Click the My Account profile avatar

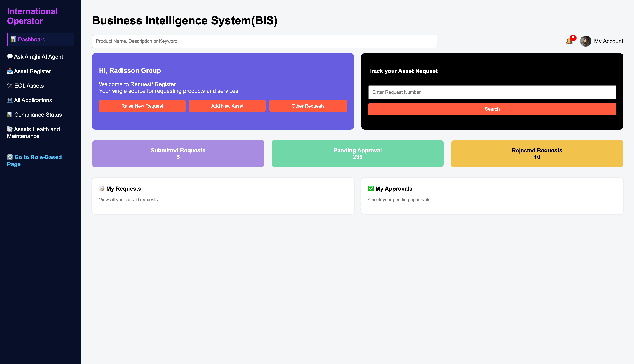click(x=586, y=41)
